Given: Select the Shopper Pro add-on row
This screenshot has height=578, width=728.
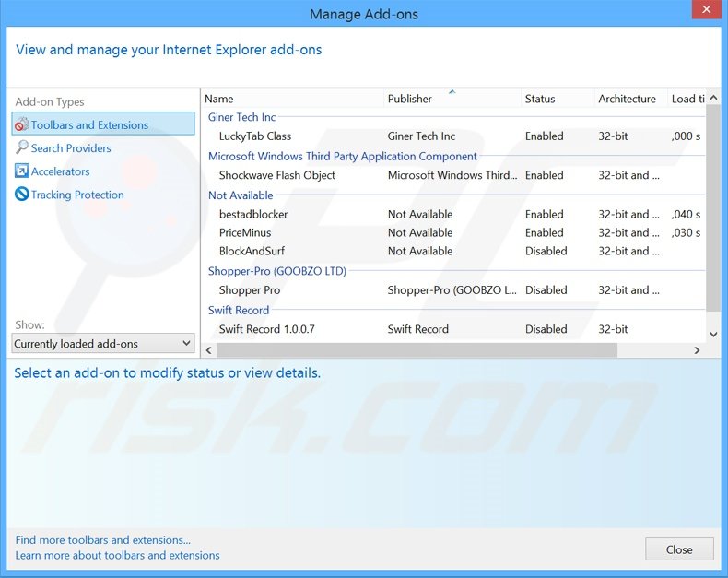Looking at the screenshot, I should coord(454,290).
